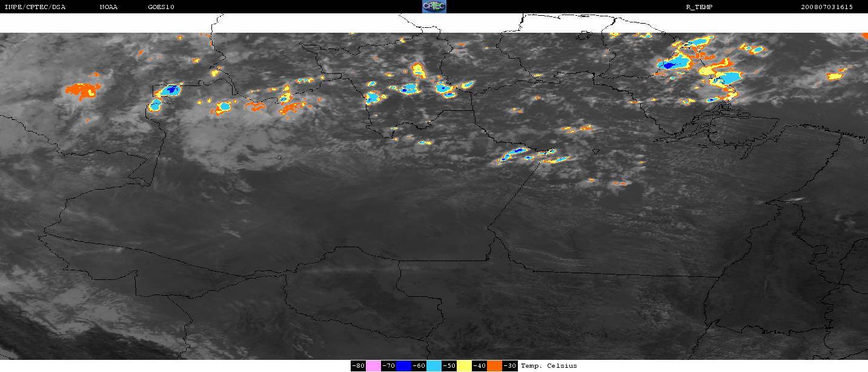Viewport: 868px width, 372px height.
Task: Click the -40 legend value
Action: pyautogui.click(x=479, y=366)
